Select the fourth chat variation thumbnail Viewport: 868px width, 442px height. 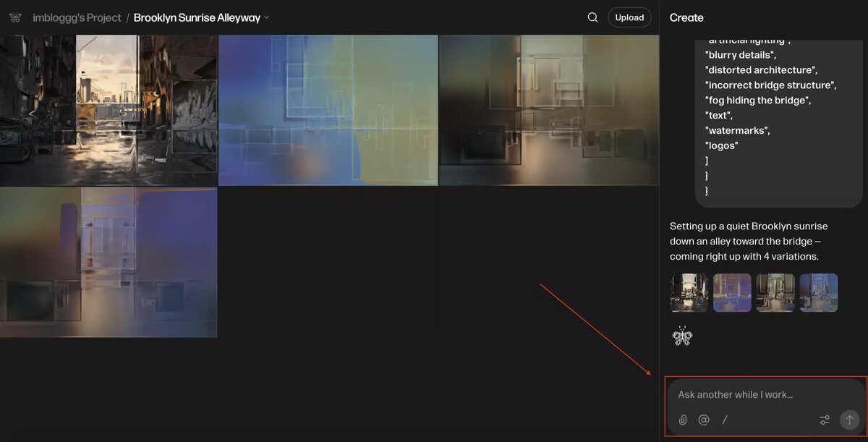[x=819, y=292]
